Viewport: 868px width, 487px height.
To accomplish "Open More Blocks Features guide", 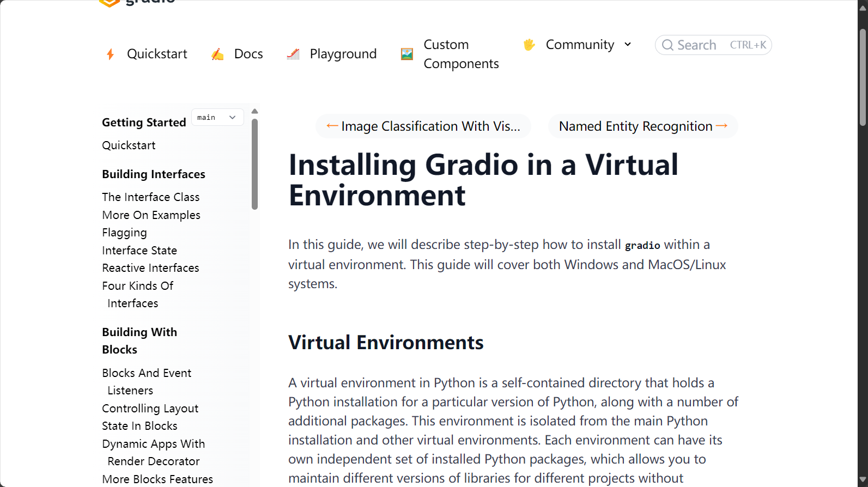I will tap(157, 479).
